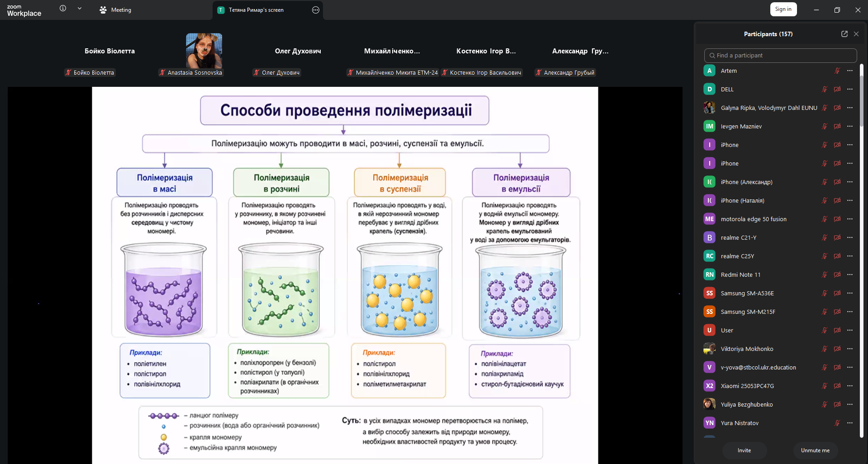Click the video-off icon for Ievgen Mazniev
Screen dimensions: 868x464
pyautogui.click(x=837, y=126)
